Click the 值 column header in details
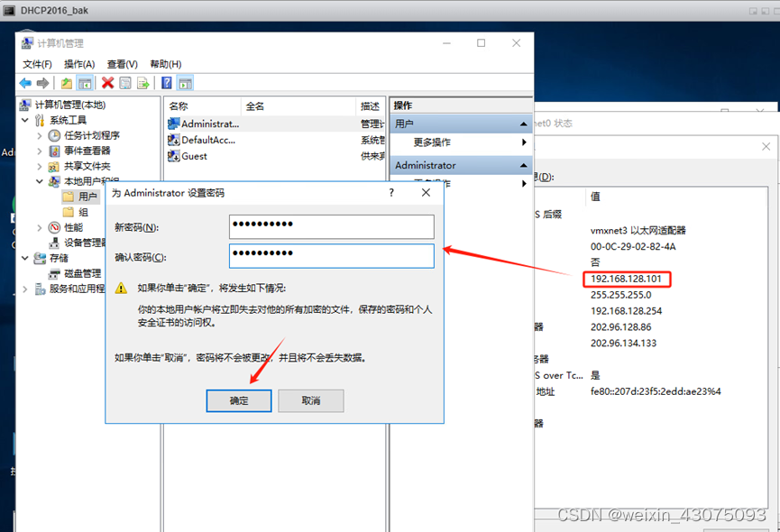 (595, 197)
